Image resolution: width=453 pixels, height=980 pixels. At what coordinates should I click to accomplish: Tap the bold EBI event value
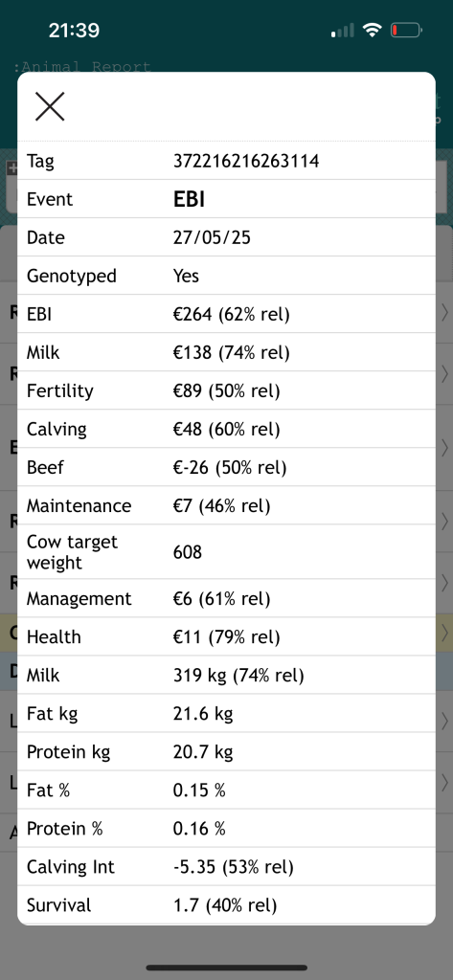pos(189,199)
